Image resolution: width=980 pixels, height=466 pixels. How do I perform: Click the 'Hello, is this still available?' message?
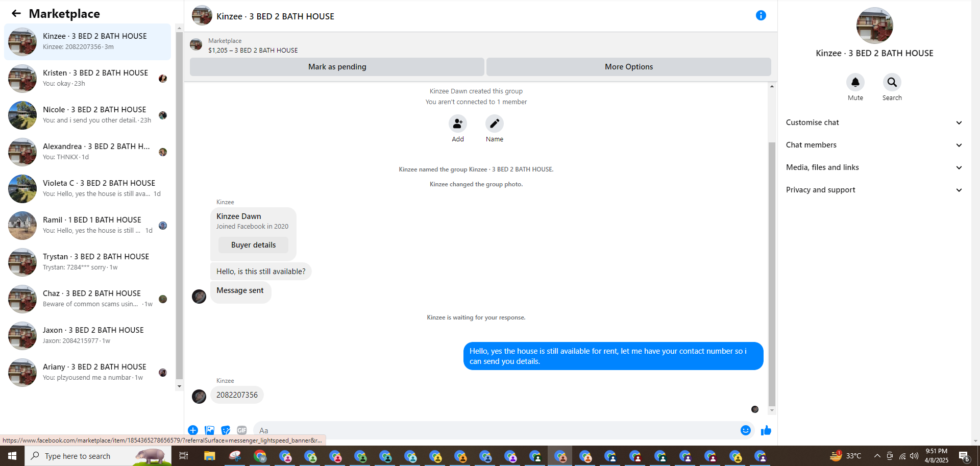(x=261, y=272)
